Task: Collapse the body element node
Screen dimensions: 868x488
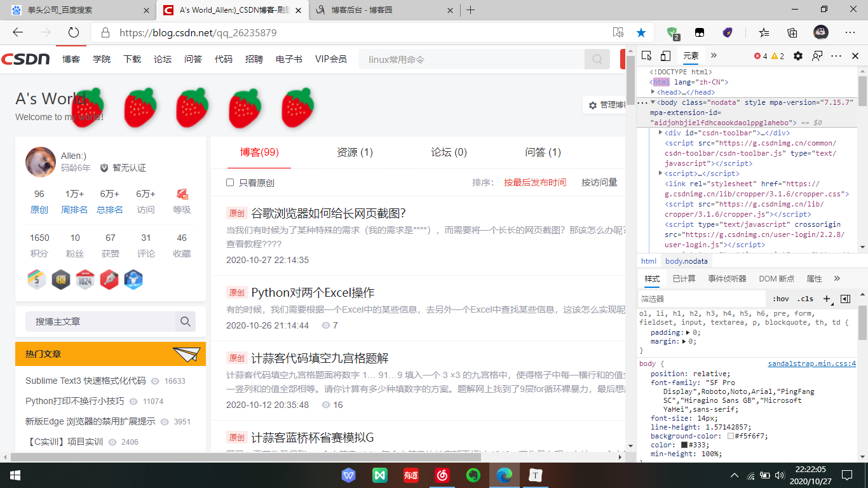Action: (653, 102)
